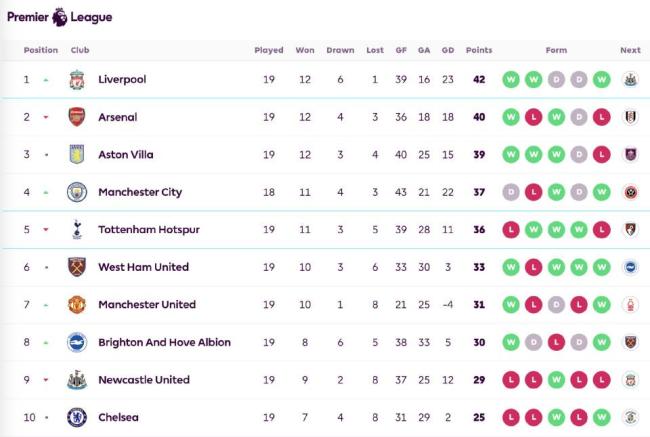Image resolution: width=650 pixels, height=437 pixels.
Task: Click the Tottenham Hotspur club crest
Action: [x=77, y=229]
